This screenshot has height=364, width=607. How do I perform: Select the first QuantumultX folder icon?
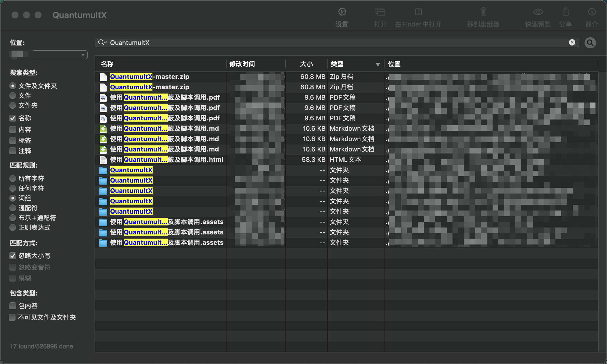[103, 170]
